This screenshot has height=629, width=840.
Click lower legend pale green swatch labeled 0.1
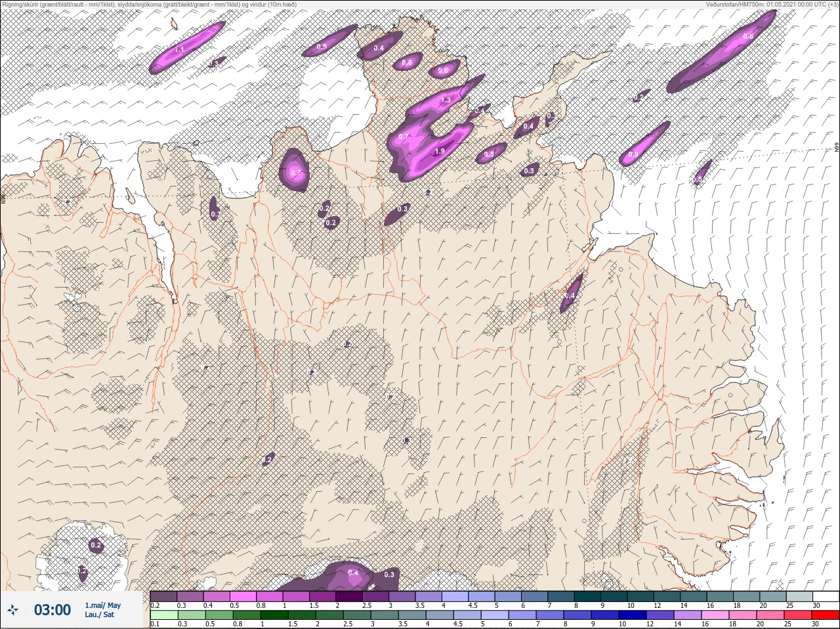coord(164,615)
